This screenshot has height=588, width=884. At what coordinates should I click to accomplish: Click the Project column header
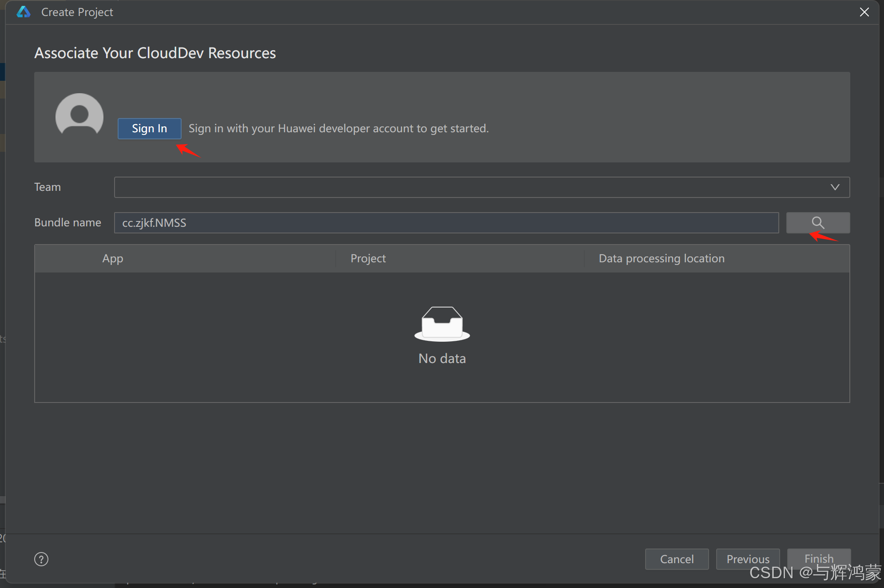(x=368, y=259)
